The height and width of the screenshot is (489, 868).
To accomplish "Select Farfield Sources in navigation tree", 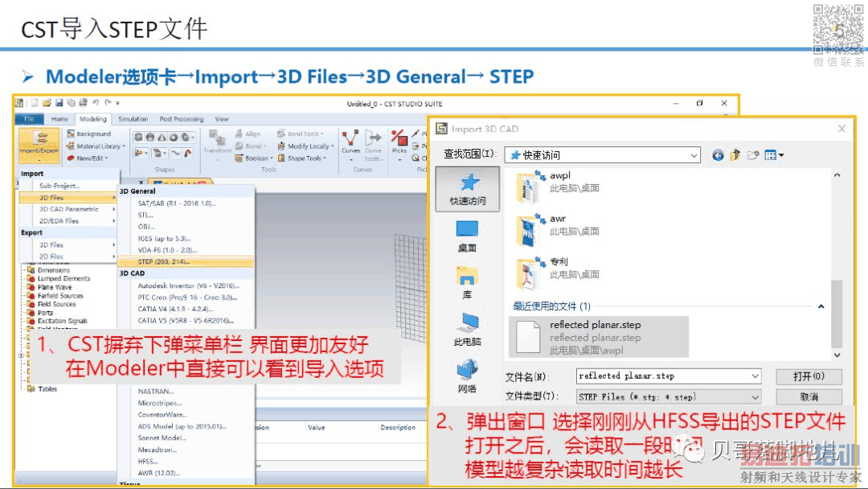I will (60, 296).
